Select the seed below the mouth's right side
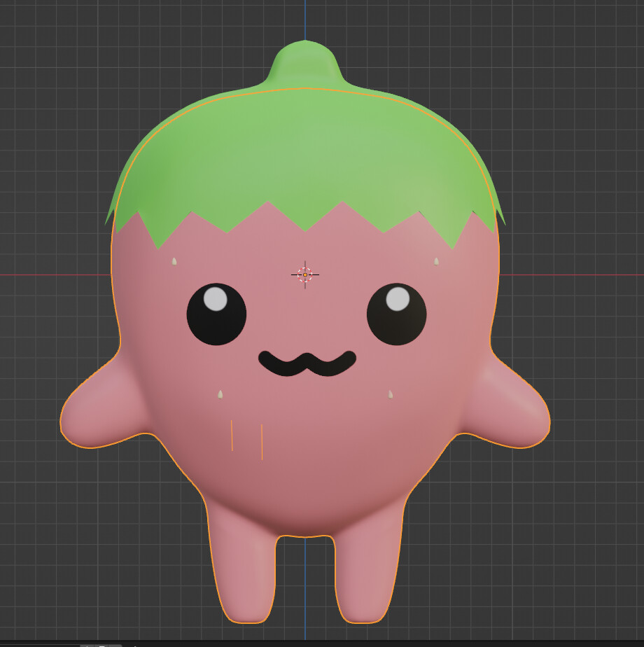The height and width of the screenshot is (647, 644). click(391, 394)
